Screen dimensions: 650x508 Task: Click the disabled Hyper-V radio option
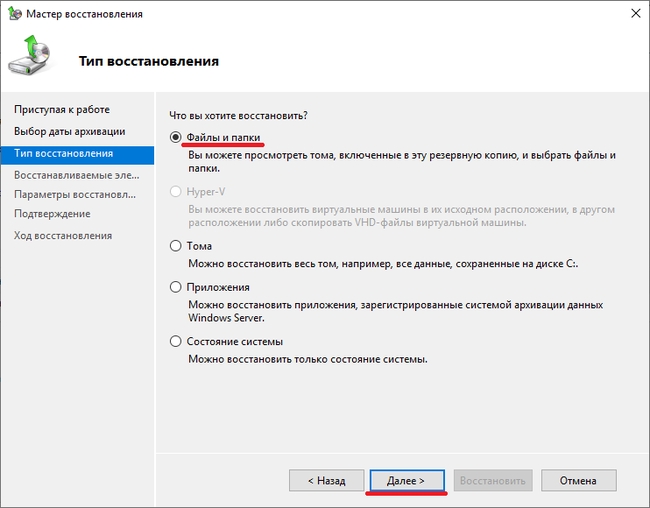[x=177, y=191]
